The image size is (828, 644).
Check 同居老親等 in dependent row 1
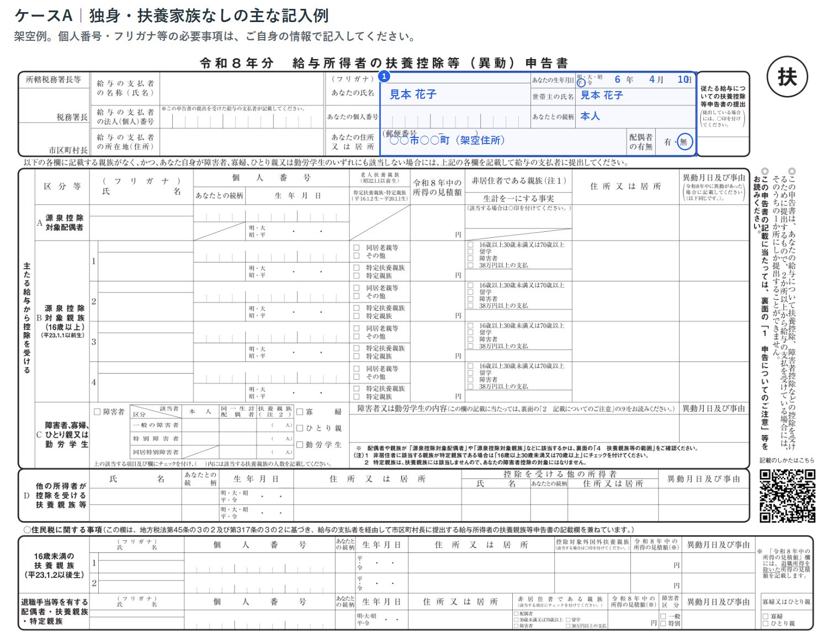coord(357,248)
